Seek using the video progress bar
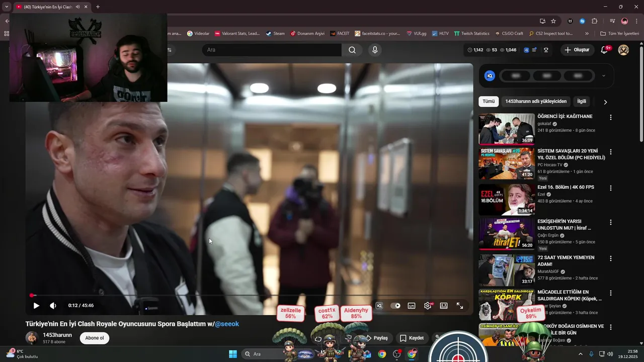Image resolution: width=644 pixels, height=362 pixels. tap(250, 296)
